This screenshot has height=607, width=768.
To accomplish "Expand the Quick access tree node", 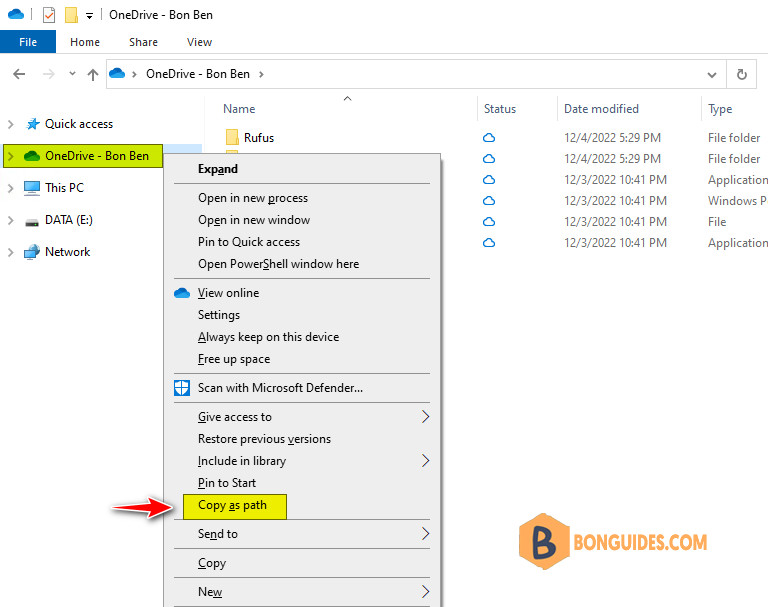I will click(10, 124).
